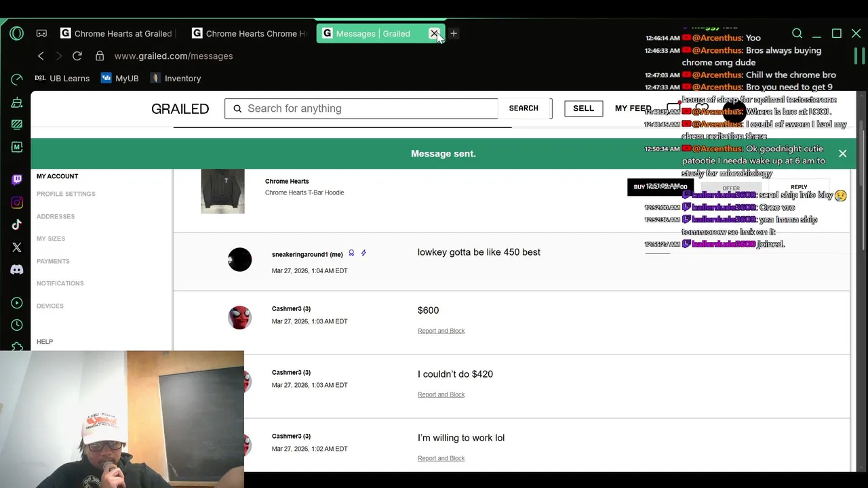Open History clock icon in sidebar
This screenshot has width=868, height=488.
(17, 325)
